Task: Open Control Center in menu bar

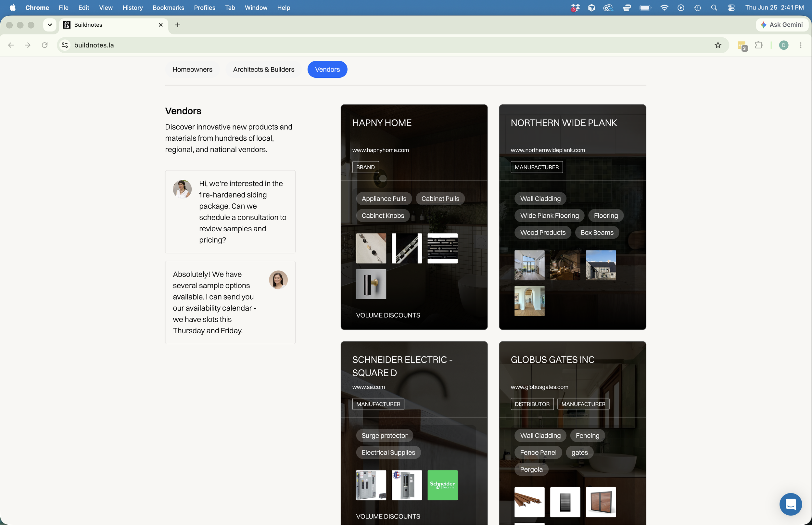Action: coord(731,7)
